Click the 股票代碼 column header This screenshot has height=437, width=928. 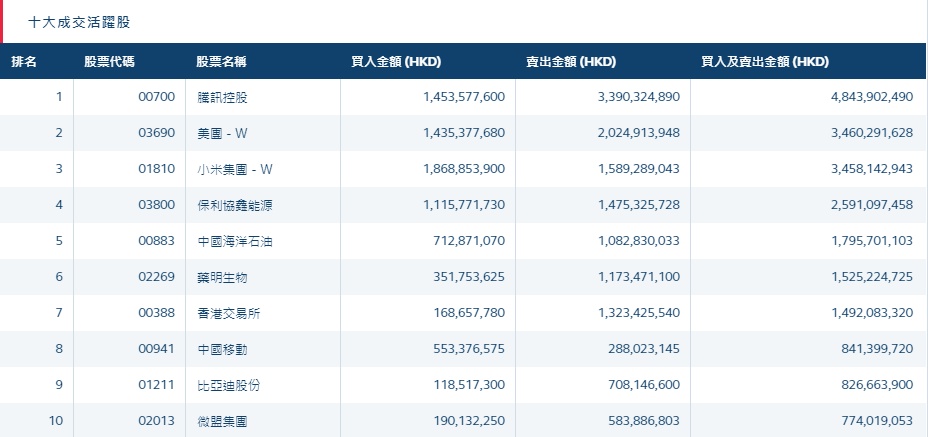[109, 62]
